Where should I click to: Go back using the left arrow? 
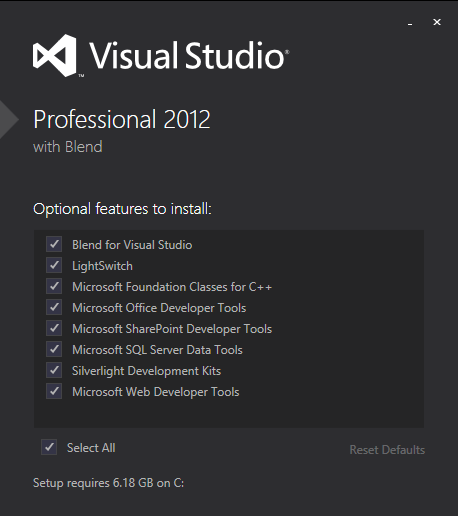tap(9, 119)
